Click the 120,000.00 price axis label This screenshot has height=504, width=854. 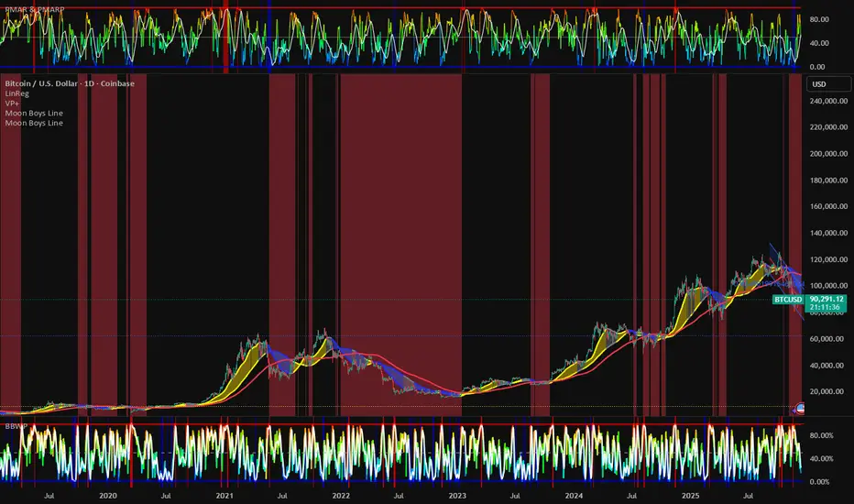(x=828, y=259)
